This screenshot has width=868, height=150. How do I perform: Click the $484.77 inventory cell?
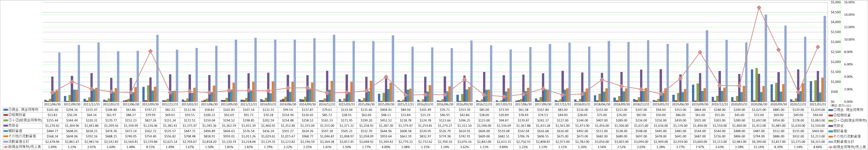52,131
